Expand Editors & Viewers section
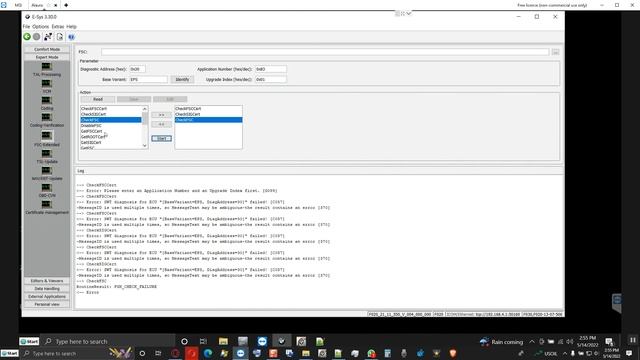Screen dimensions: 640x360 47,281
